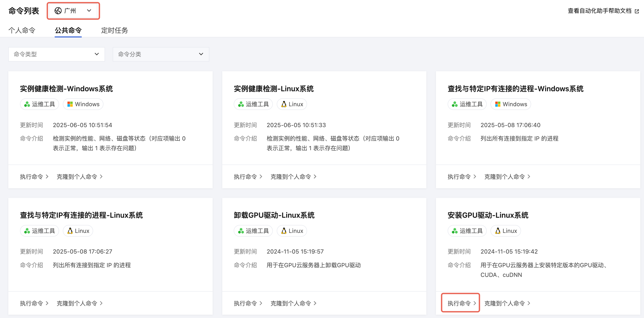The height and width of the screenshot is (318, 644).
Task: Click the green 运维工具 icon in 卸载GPU驱动-Linux系统 card
Action: [x=241, y=231]
